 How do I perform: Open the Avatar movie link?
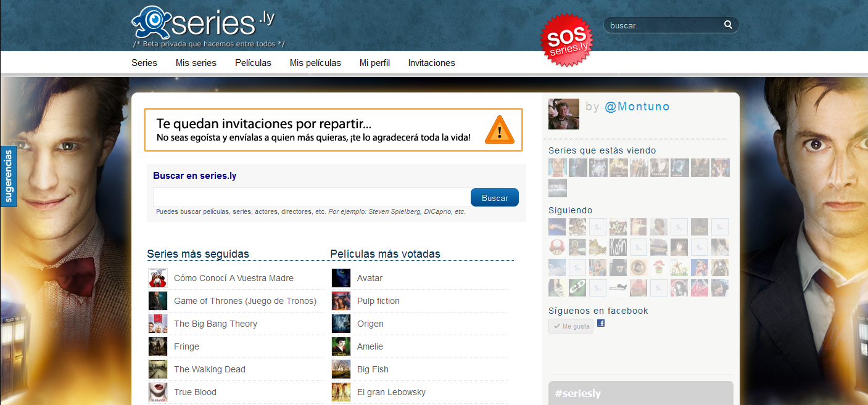[x=370, y=278]
